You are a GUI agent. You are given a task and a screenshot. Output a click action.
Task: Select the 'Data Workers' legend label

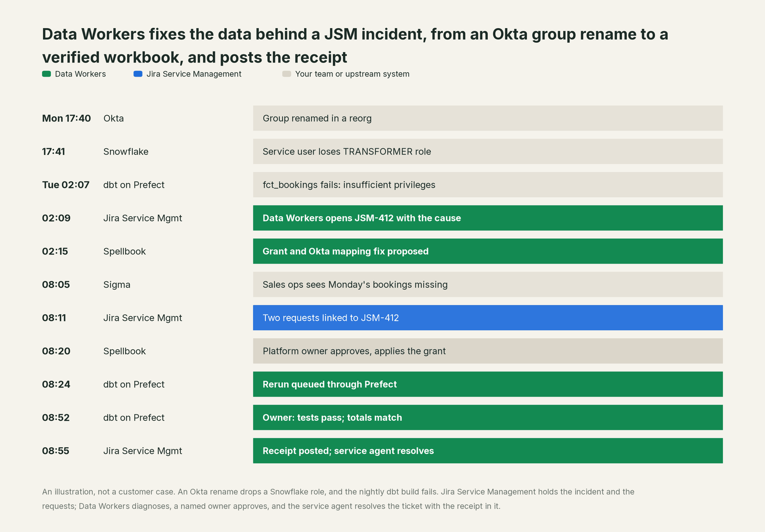tap(80, 74)
